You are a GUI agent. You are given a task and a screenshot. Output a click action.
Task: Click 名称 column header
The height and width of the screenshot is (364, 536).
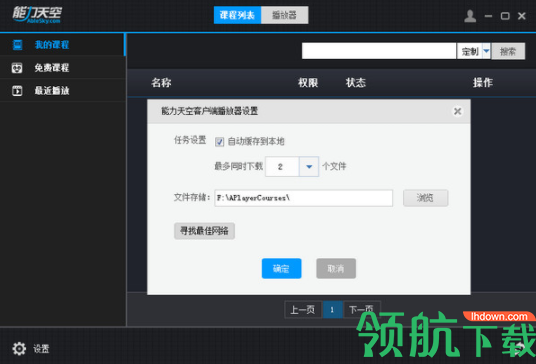click(161, 82)
